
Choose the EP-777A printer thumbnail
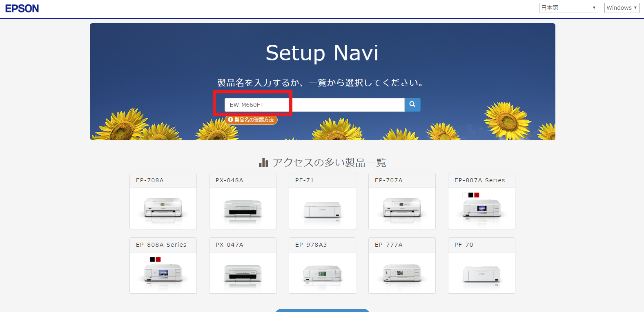coord(402,273)
